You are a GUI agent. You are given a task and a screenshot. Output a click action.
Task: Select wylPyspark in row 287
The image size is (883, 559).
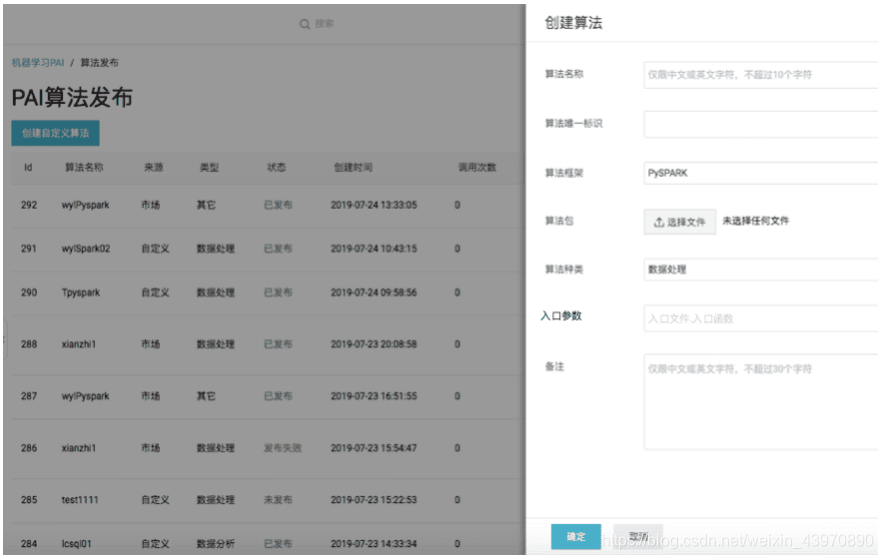[x=85, y=396]
